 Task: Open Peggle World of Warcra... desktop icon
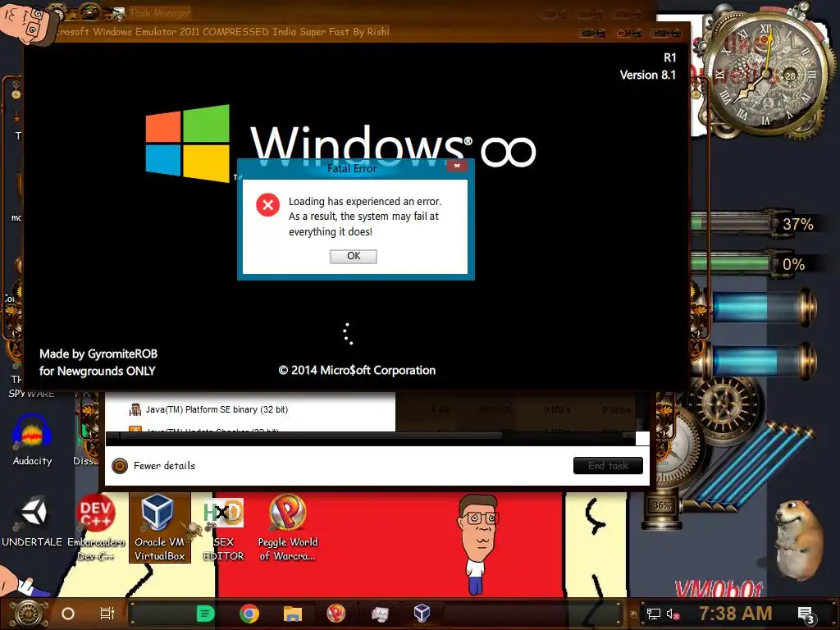coord(288,527)
